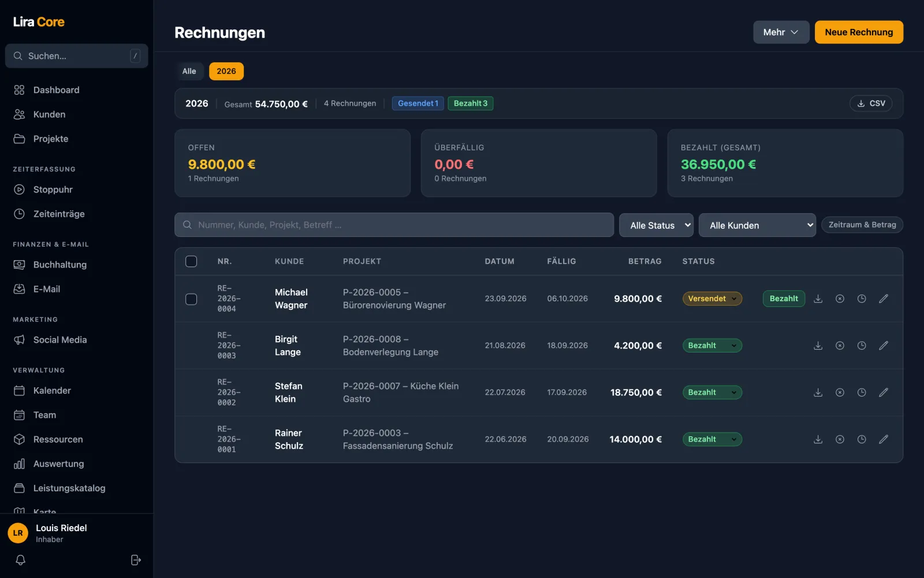This screenshot has height=578, width=924.
Task: Open history clock for Michael Wagner invoice
Action: (862, 299)
